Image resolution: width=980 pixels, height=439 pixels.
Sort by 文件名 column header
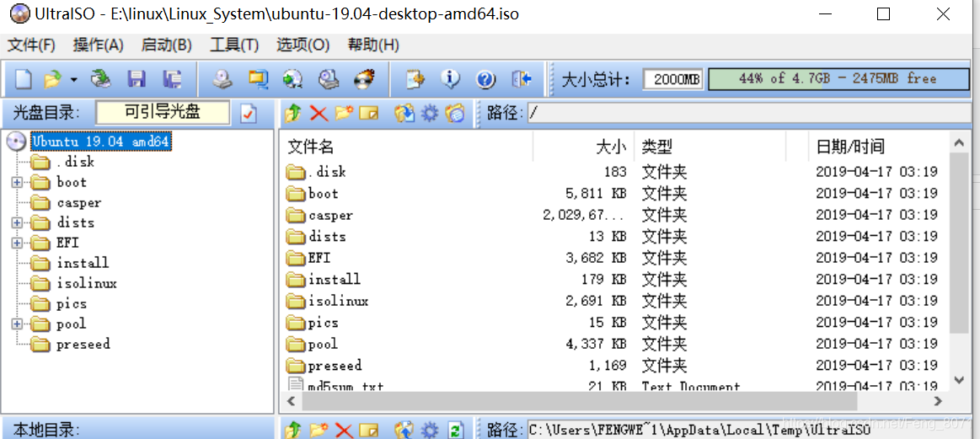406,147
